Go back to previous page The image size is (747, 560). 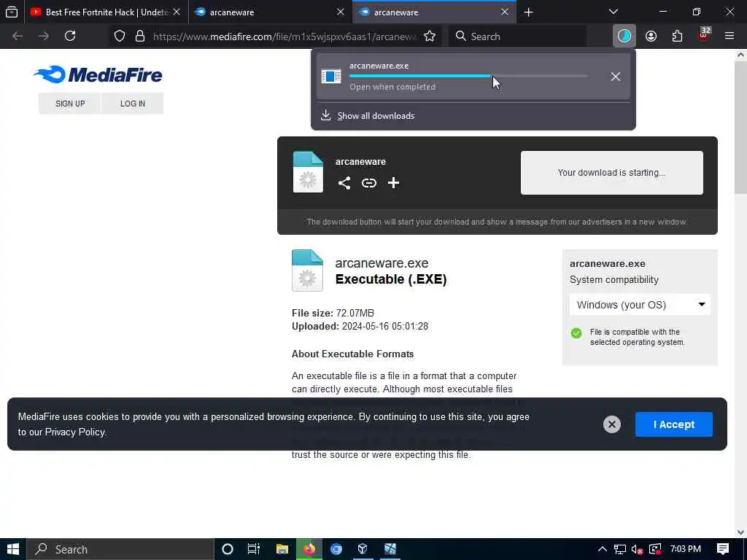coord(18,36)
